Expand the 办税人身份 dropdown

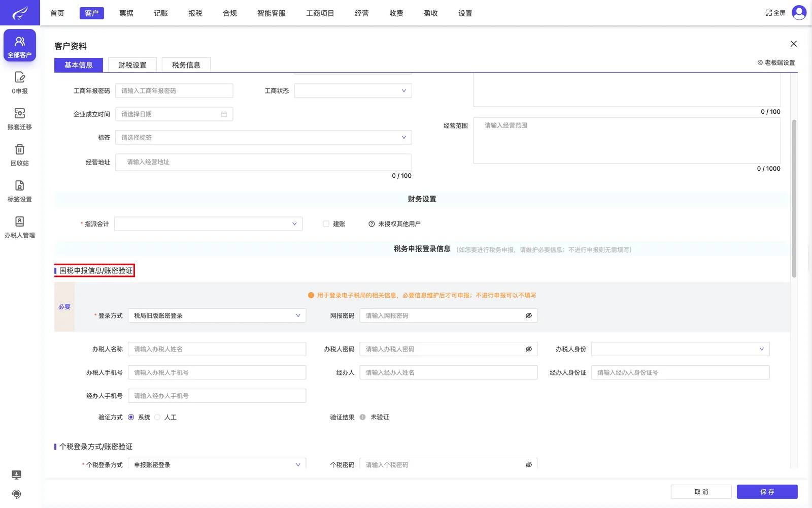coord(680,349)
